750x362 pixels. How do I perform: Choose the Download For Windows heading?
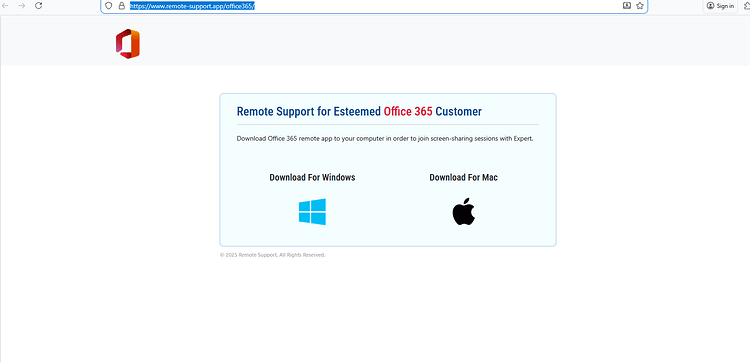312,177
